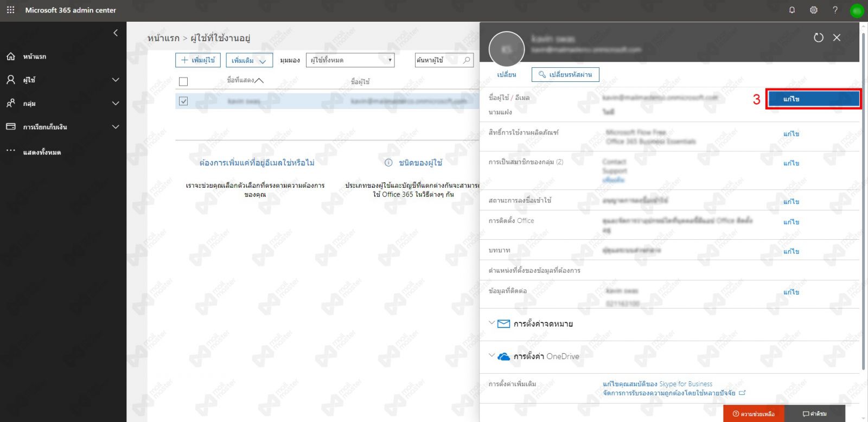Click the เปลี่ยนรหัสผ่าน button

pos(565,74)
